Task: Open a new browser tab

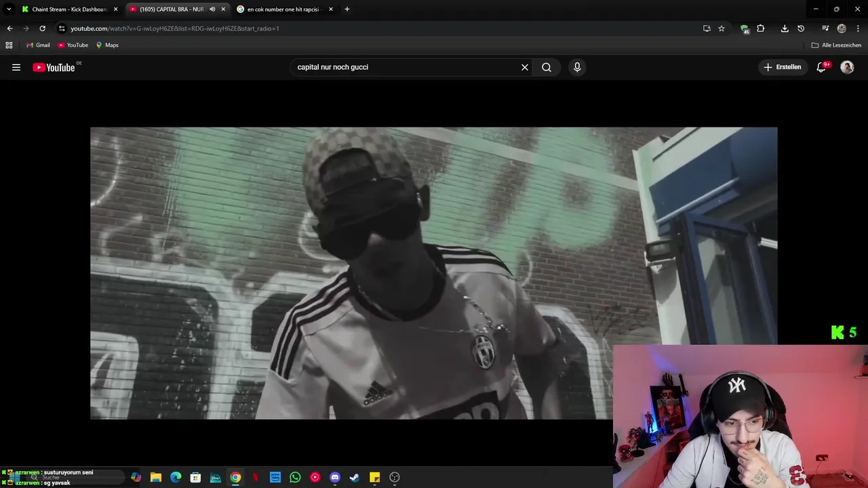Action: pos(347,9)
